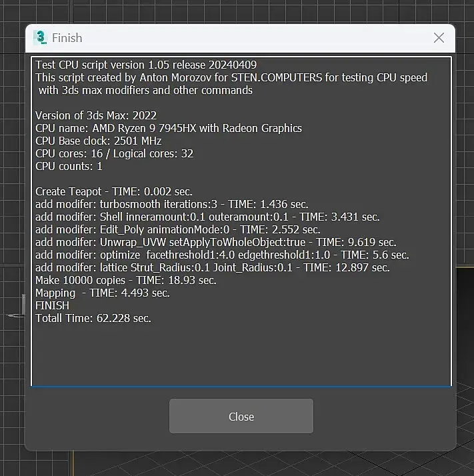Click 'Make 10000 copies - TIME: 18.93 sec.' line
Image resolution: width=474 pixels, height=476 pixels.
126,281
